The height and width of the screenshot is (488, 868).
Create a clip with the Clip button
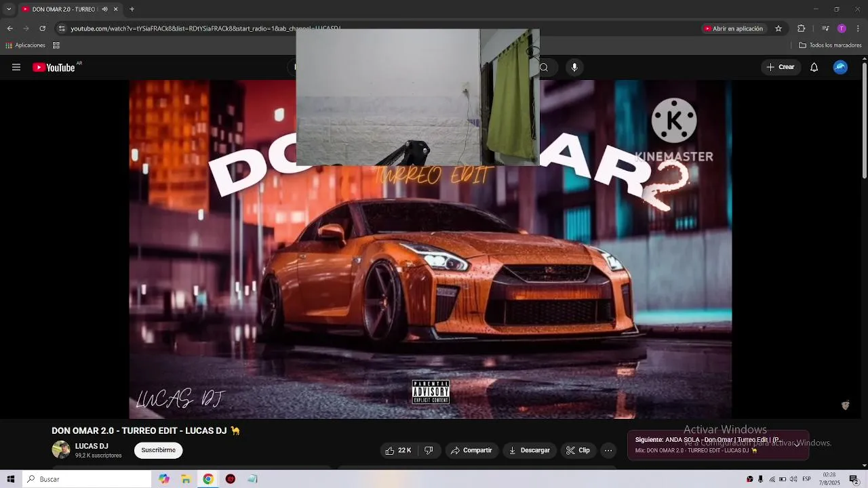click(578, 450)
